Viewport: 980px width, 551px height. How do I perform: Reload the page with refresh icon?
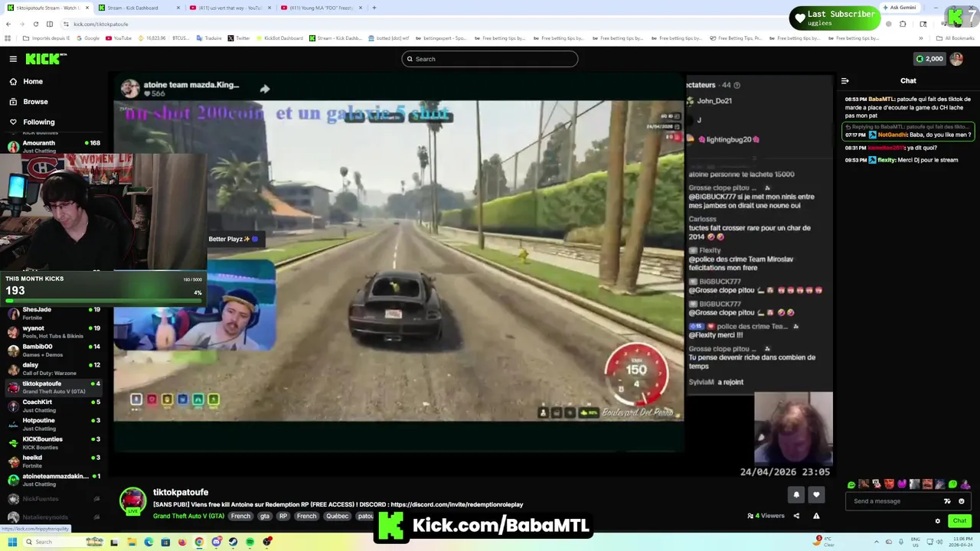[36, 24]
